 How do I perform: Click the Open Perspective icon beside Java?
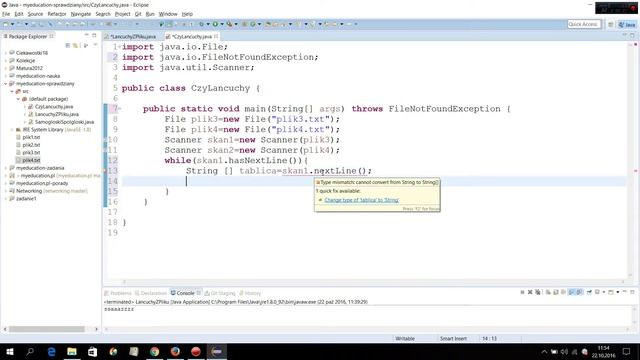(611, 24)
